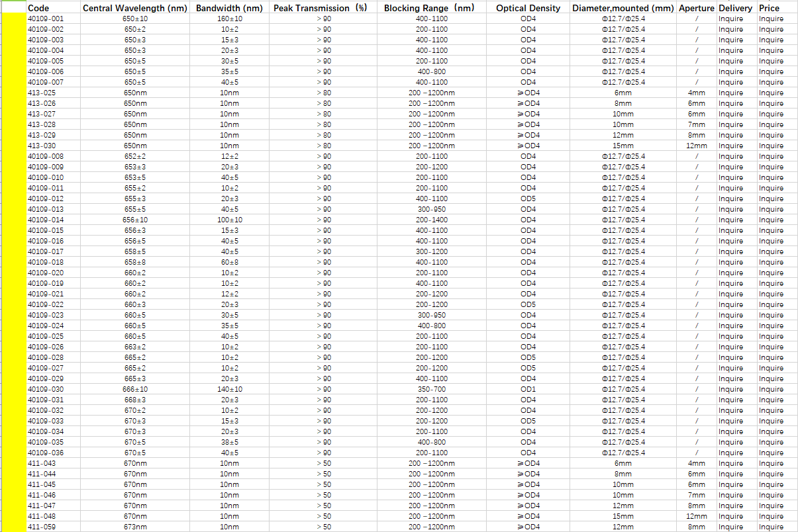Screen dimensions: 798x532
Task: Click diameter "12mm" in row 413-029
Action: point(623,135)
